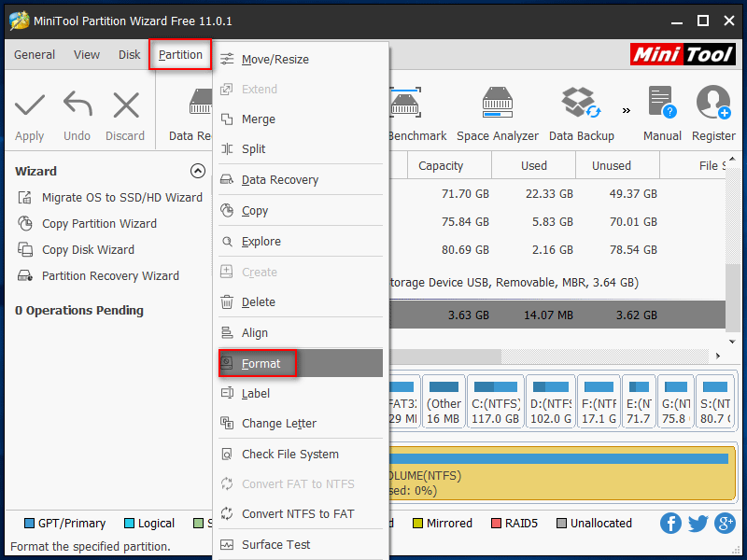
Task: Expand more toolbar tools with chevron
Action: tap(627, 110)
